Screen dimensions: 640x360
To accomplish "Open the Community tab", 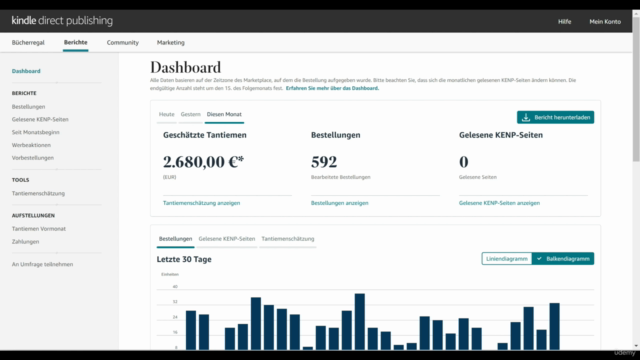I will point(123,42).
